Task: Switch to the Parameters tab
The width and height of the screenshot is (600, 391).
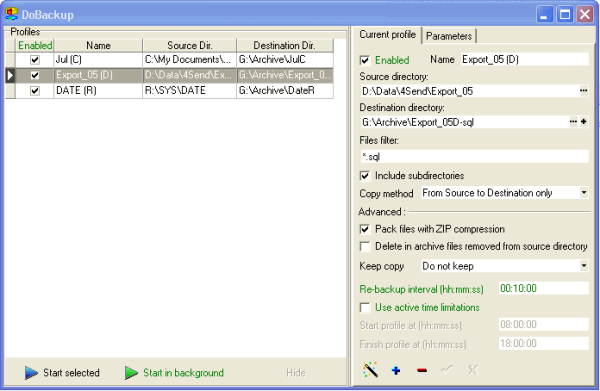Action: point(449,36)
